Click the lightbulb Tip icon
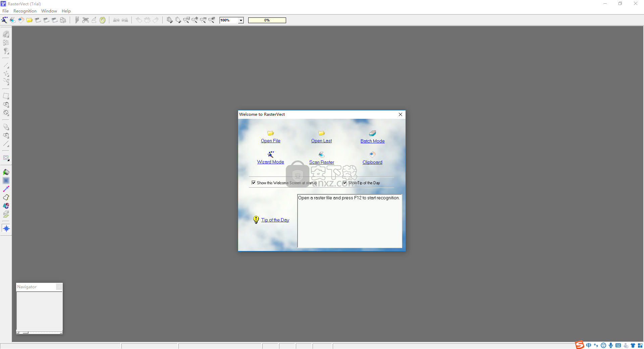This screenshot has height=349, width=644. pos(256,220)
